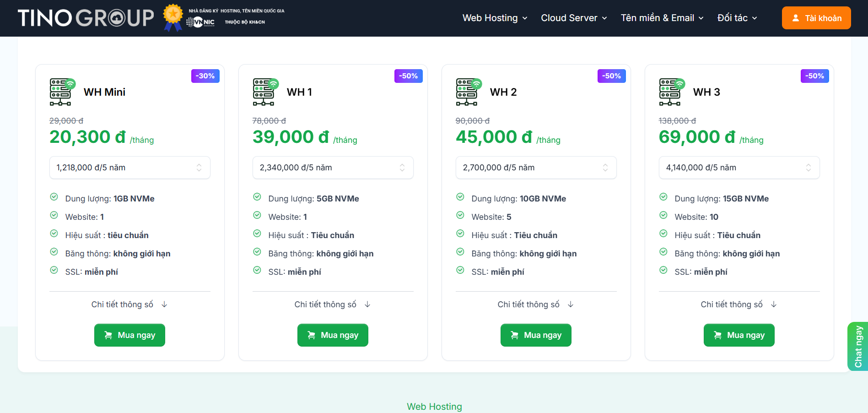Expand WH Mini Chi tiết thông số details
Image resolution: width=868 pixels, height=413 pixels.
click(x=129, y=304)
